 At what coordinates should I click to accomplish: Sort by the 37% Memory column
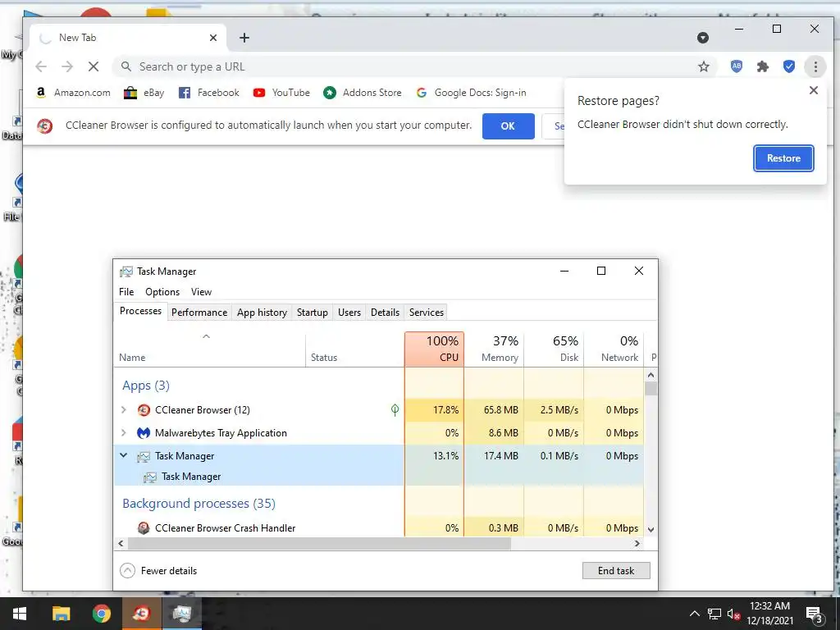pyautogui.click(x=493, y=349)
